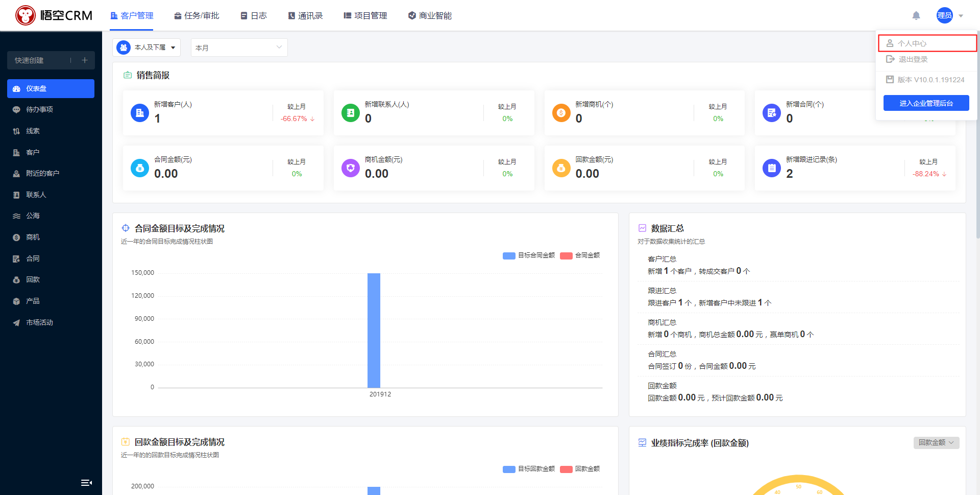Click the 新增跟进记录(条) card icon
980x495 pixels.
772,168
